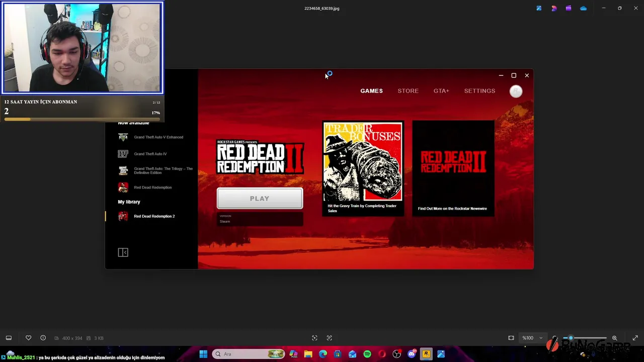Open the Windows Start menu
This screenshot has width=644, height=362.
[x=203, y=354]
